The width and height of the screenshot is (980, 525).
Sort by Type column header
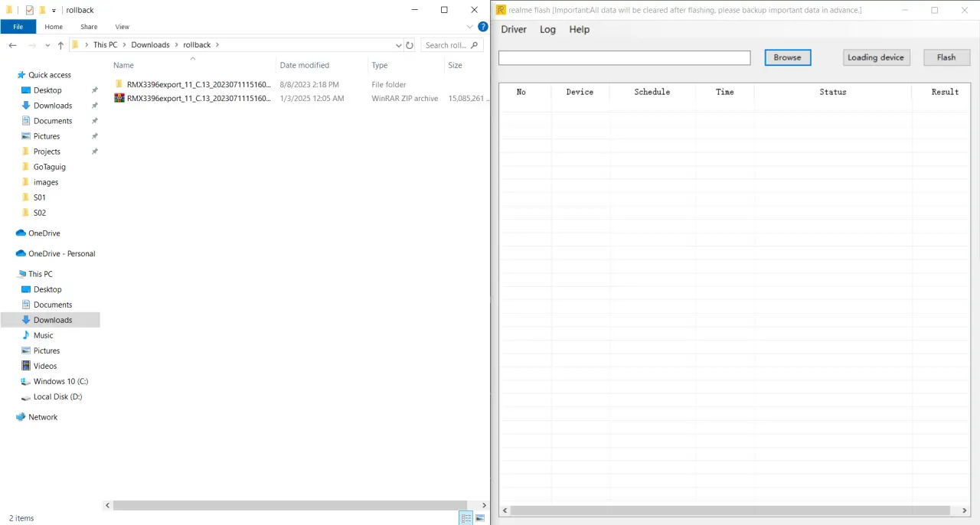[x=406, y=65]
